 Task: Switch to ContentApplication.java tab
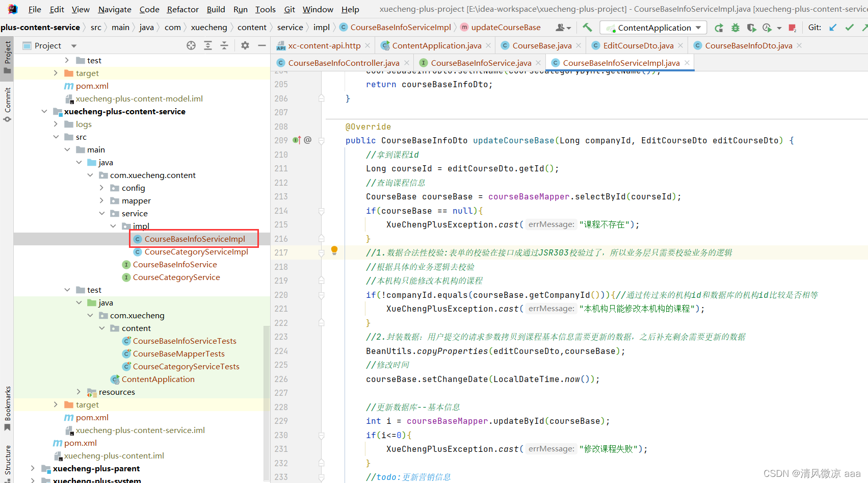click(x=436, y=45)
